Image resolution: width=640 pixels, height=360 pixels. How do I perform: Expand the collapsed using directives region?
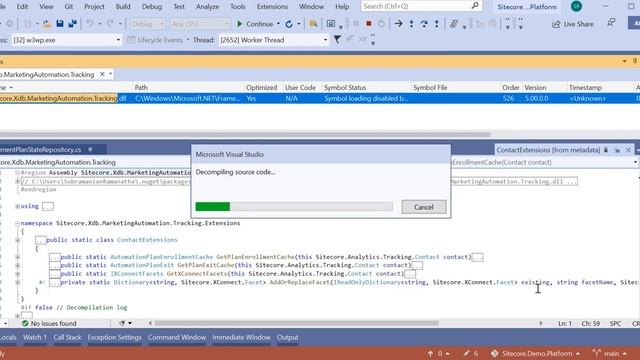(x=18, y=206)
